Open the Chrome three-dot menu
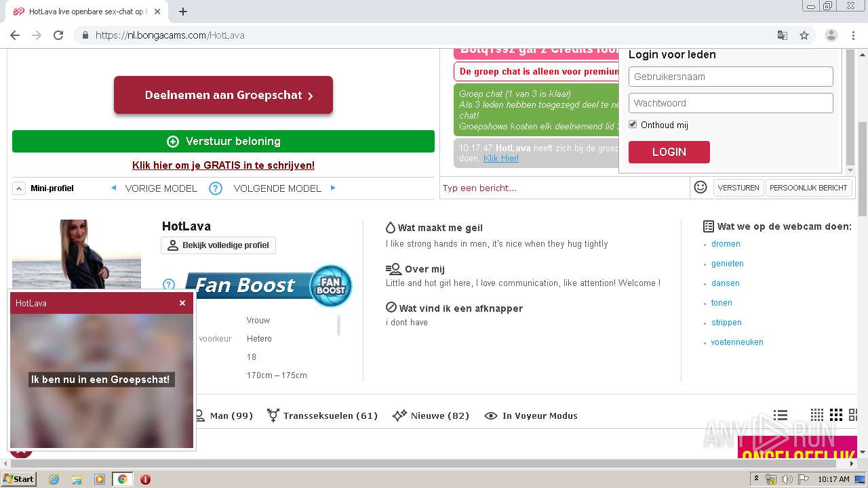868x488 pixels. (x=854, y=35)
